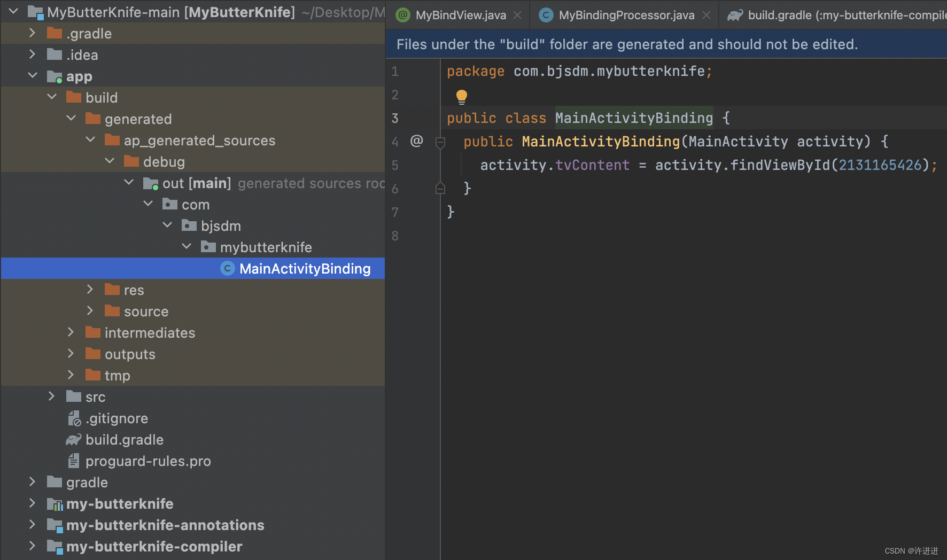Collapse the MyButterKnife-main project root
The image size is (947, 560).
tap(13, 11)
